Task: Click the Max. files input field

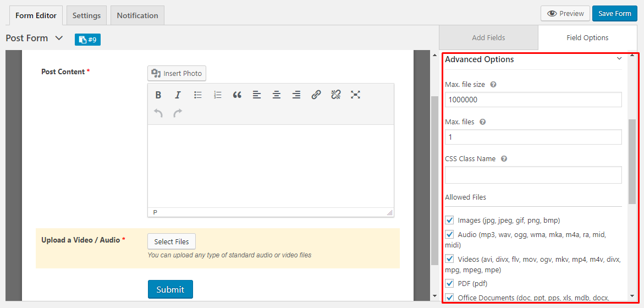Action: pyautogui.click(x=533, y=137)
